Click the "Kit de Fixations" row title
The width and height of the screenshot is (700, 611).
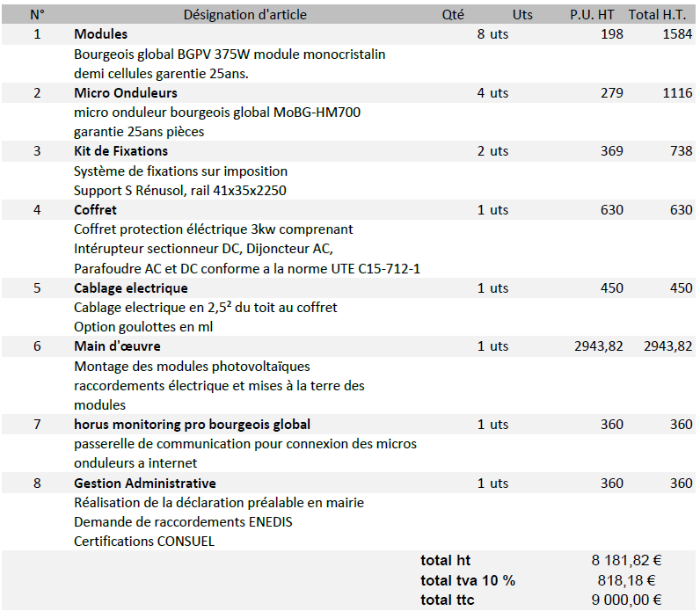(x=120, y=151)
